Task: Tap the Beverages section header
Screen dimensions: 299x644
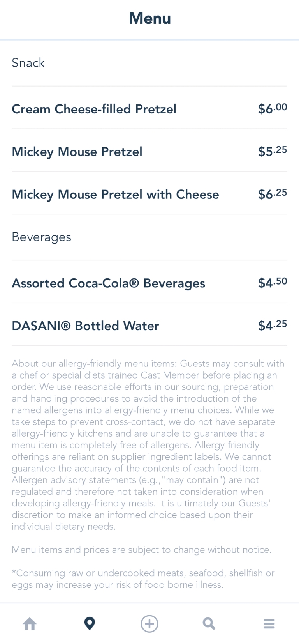Action: pyautogui.click(x=41, y=237)
